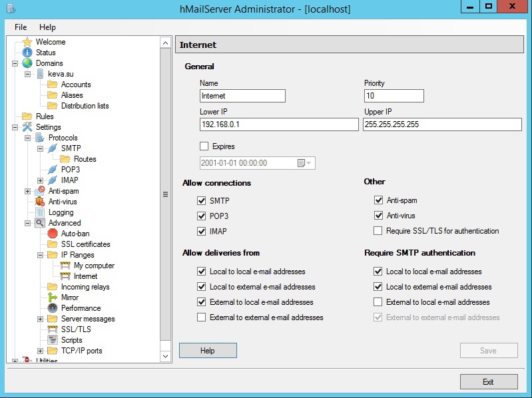Collapse the SMTP node

tap(40, 149)
